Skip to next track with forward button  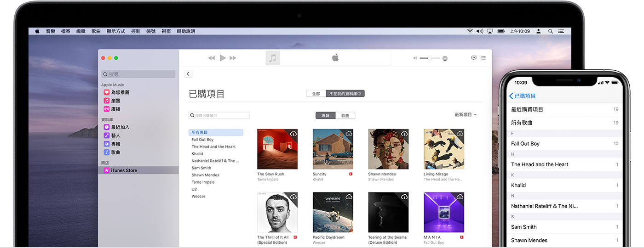click(x=233, y=58)
